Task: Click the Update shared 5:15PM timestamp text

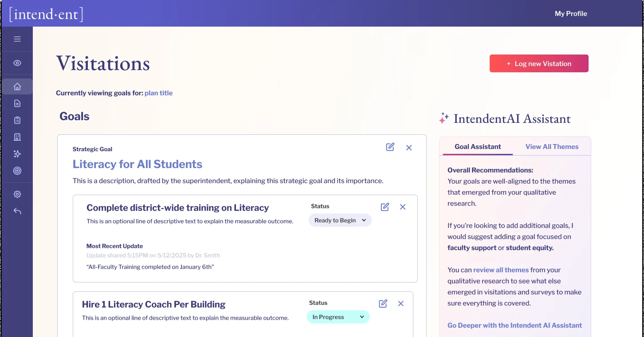Action: point(153,255)
